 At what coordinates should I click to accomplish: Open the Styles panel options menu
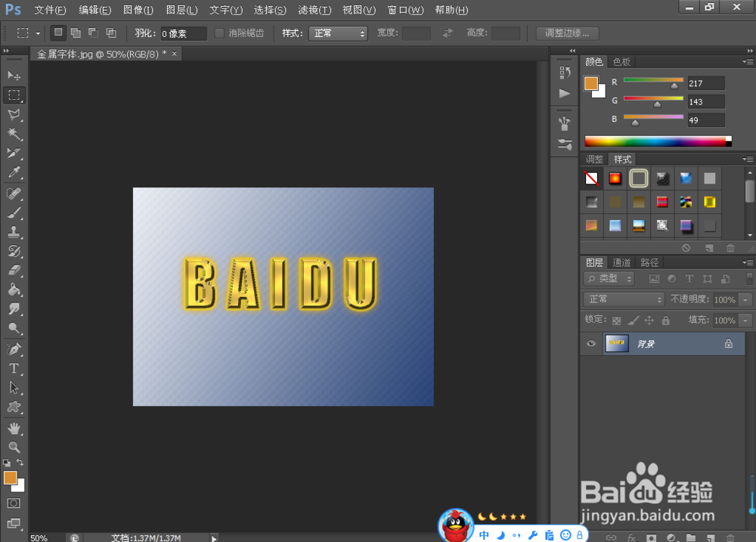pyautogui.click(x=748, y=160)
